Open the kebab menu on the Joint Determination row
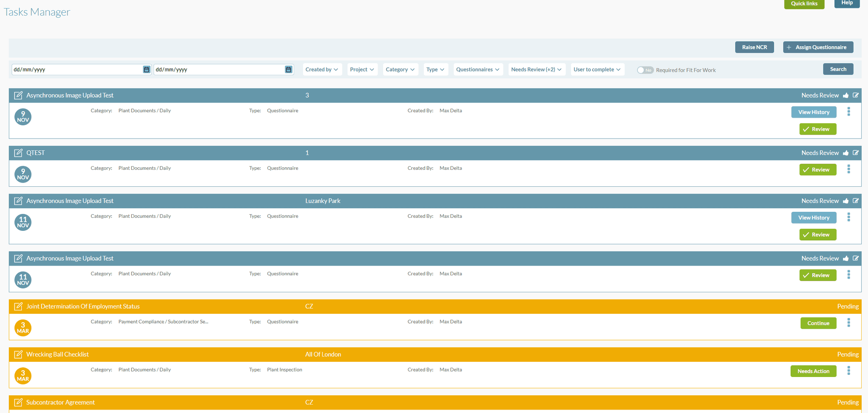This screenshot has height=413, width=868. tap(849, 323)
